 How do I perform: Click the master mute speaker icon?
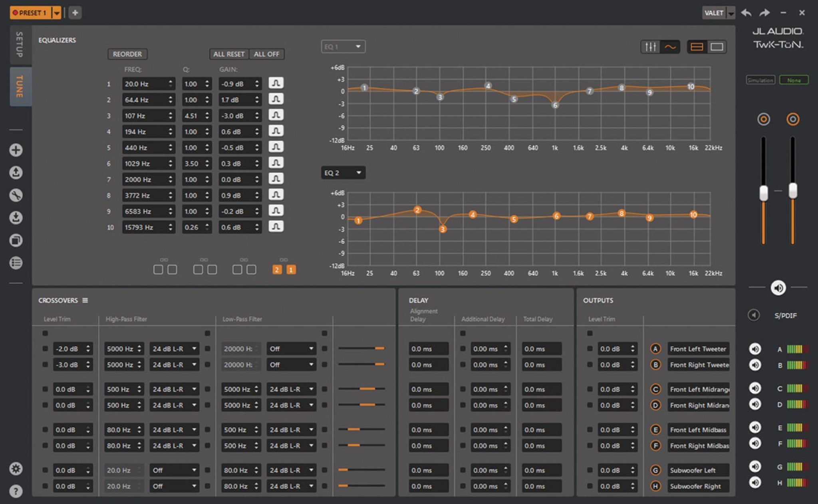(x=778, y=288)
